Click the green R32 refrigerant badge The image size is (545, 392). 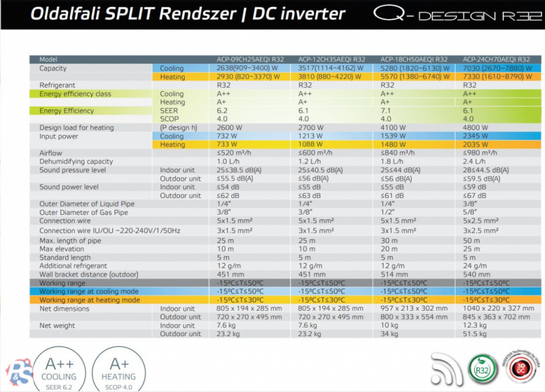pos(482,369)
